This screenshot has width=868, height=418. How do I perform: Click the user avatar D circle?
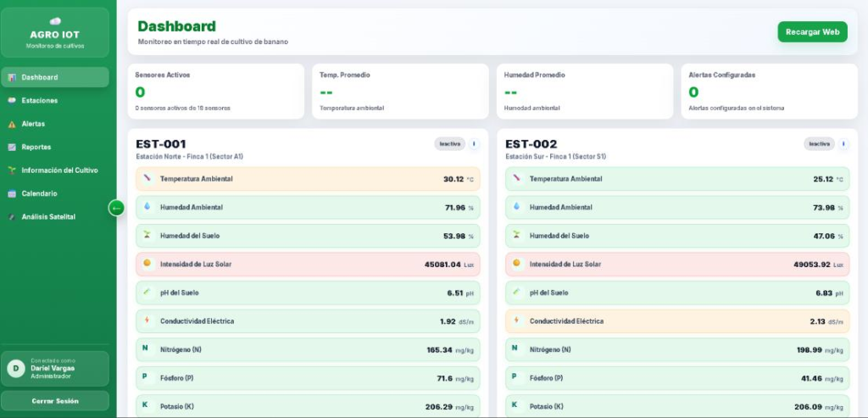click(x=15, y=368)
